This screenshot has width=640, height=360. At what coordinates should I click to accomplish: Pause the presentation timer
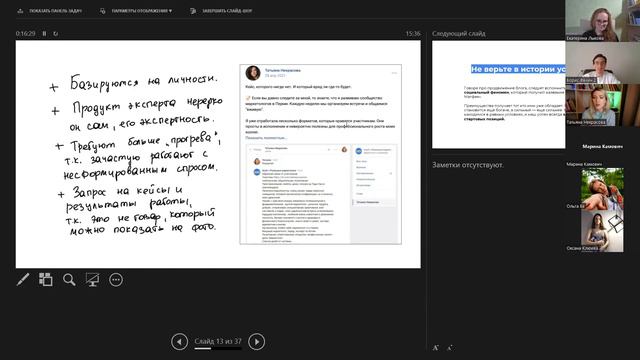point(44,33)
